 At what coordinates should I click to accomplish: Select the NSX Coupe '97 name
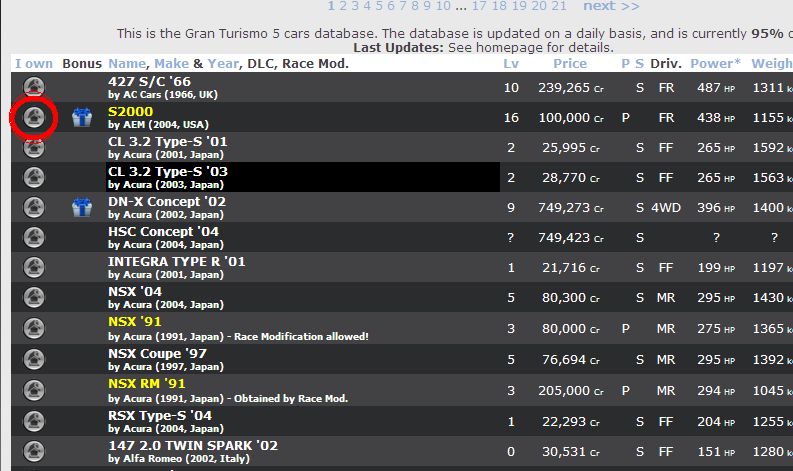click(x=157, y=353)
